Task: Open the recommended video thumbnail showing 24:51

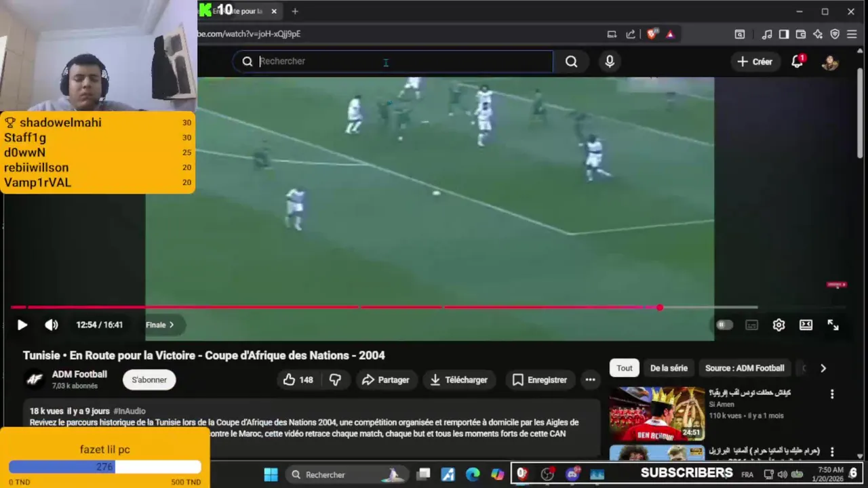Action: [x=657, y=413]
